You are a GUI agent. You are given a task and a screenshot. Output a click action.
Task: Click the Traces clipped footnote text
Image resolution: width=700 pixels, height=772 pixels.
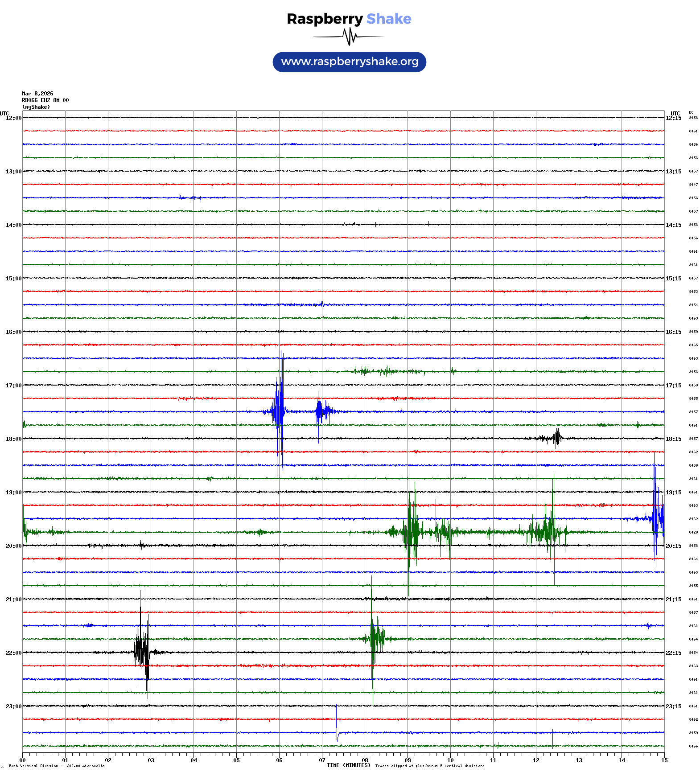tap(429, 766)
